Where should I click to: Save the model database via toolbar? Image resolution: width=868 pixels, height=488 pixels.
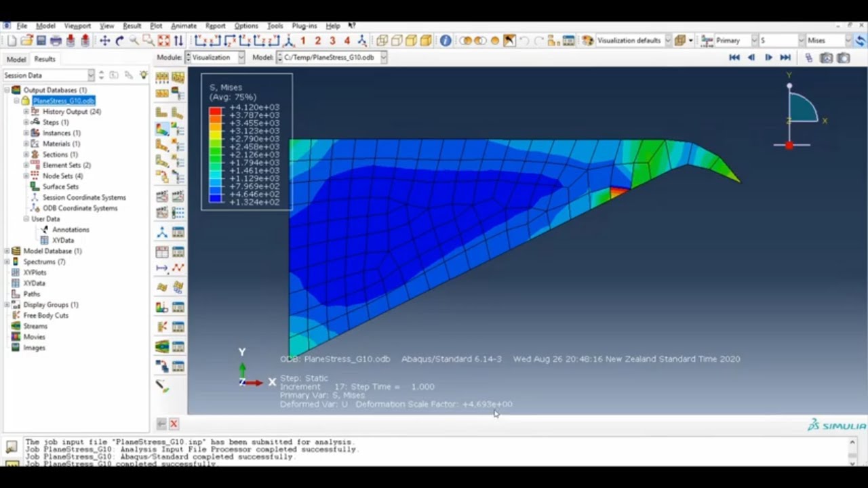[x=41, y=41]
